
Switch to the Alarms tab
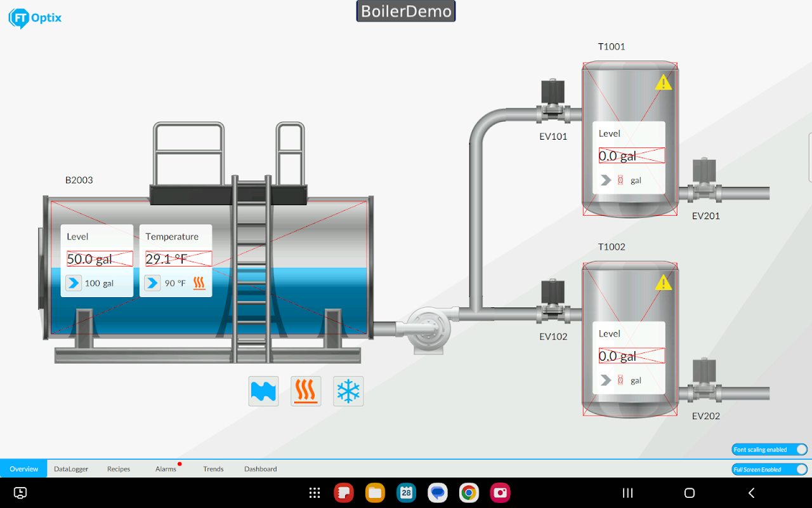click(166, 469)
